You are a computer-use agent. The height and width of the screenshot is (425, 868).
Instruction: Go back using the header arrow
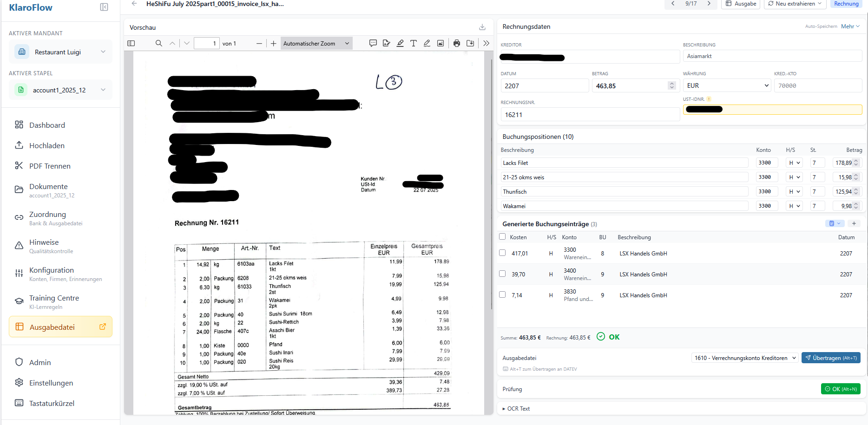pyautogui.click(x=134, y=4)
